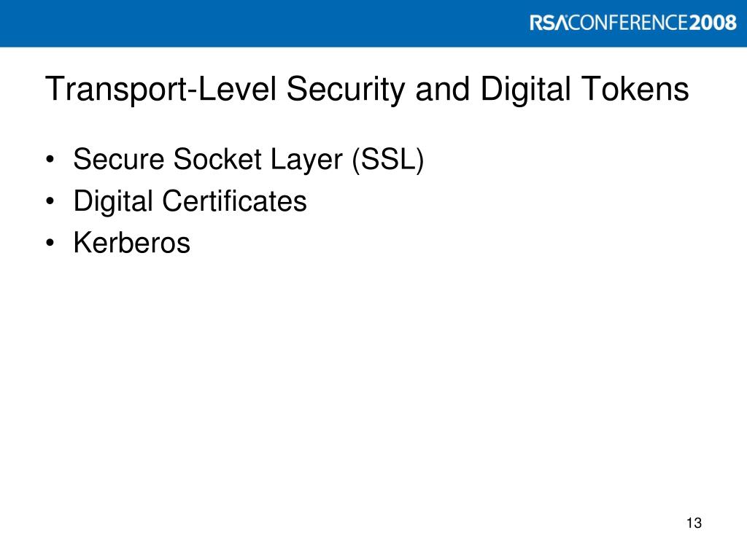The height and width of the screenshot is (560, 747).
Task: Click the 2008 year in the header
Action: tap(713, 23)
